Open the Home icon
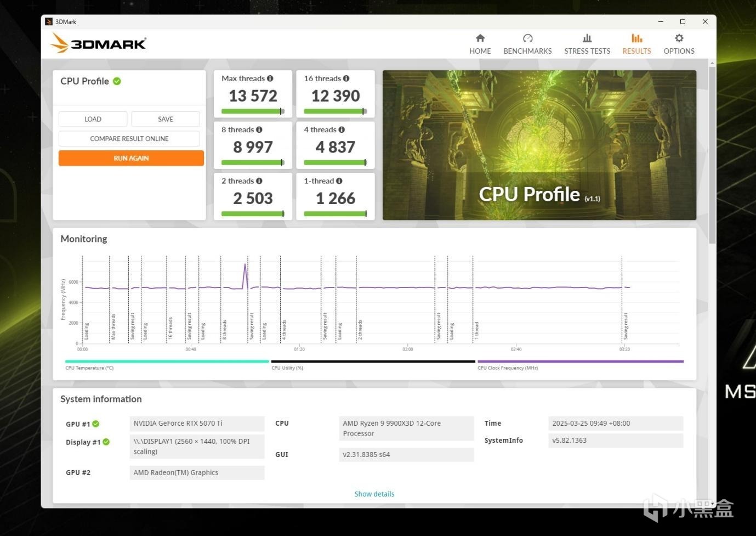The width and height of the screenshot is (756, 536). pos(480,38)
